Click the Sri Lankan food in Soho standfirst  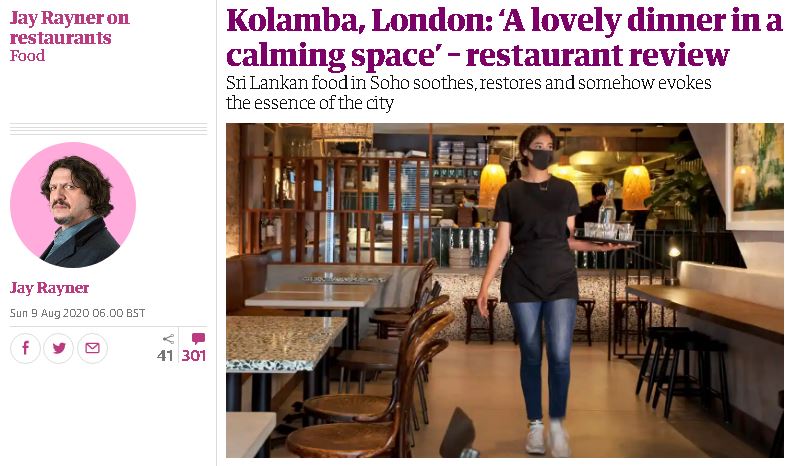coord(468,93)
